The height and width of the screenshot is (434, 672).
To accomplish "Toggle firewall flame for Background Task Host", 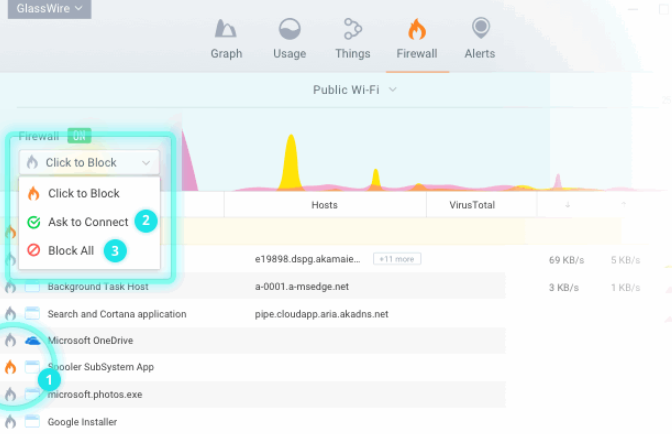I will click(10, 286).
